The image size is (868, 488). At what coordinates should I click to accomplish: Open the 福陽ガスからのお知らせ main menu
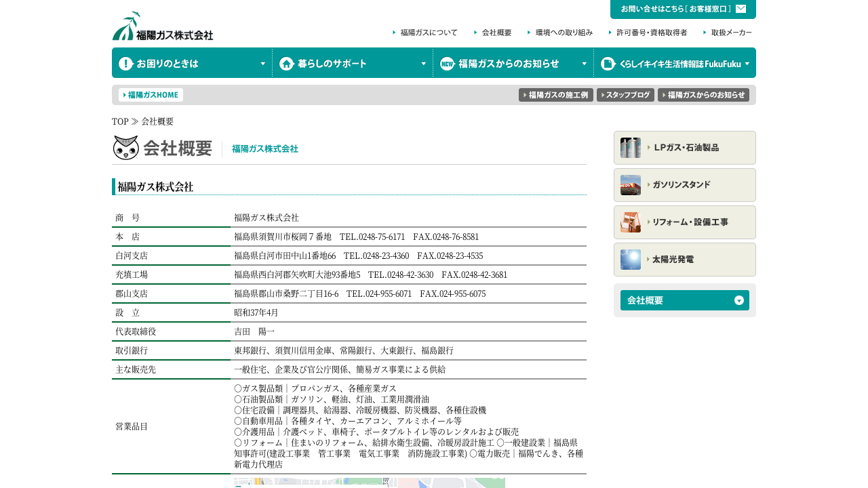click(x=509, y=64)
